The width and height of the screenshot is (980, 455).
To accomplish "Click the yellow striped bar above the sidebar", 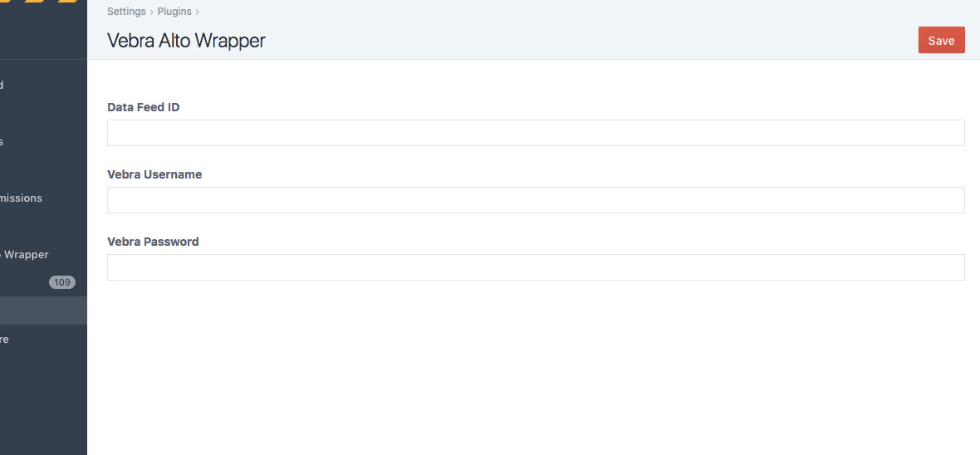I will (x=43, y=2).
